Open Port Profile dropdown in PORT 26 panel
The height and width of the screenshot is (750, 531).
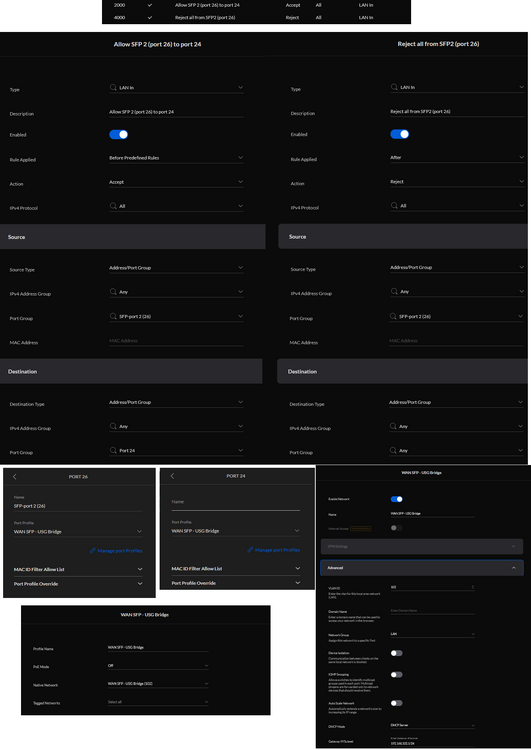[x=78, y=531]
